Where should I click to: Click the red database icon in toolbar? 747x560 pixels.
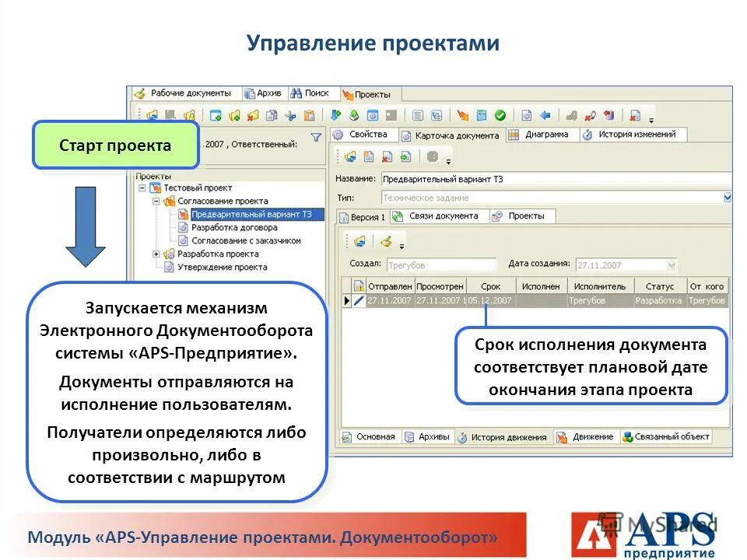click(608, 115)
